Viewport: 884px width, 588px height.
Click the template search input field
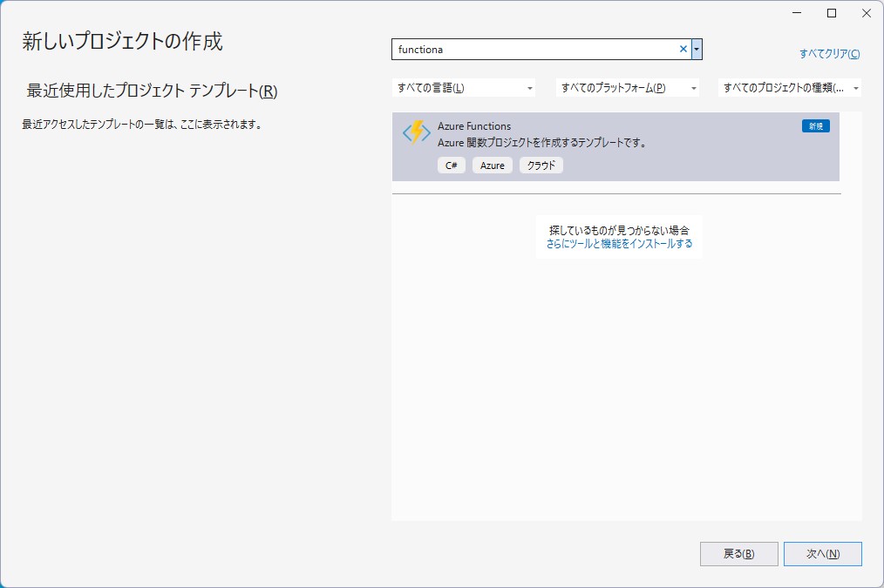coord(535,49)
